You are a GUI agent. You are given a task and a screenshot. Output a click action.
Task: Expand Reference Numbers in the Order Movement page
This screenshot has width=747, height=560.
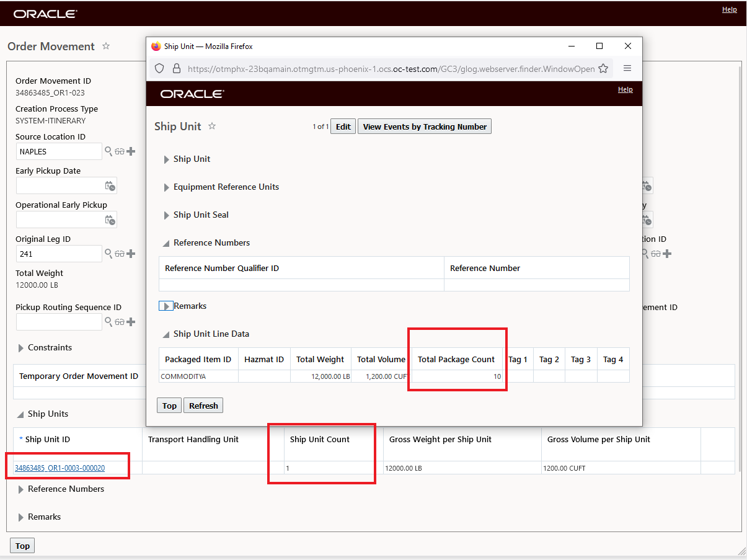[21, 489]
